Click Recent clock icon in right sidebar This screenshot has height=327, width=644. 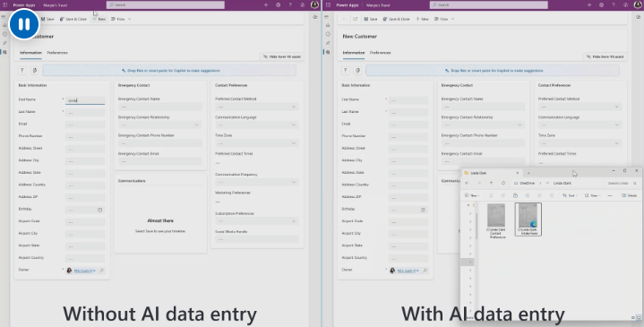tap(328, 34)
